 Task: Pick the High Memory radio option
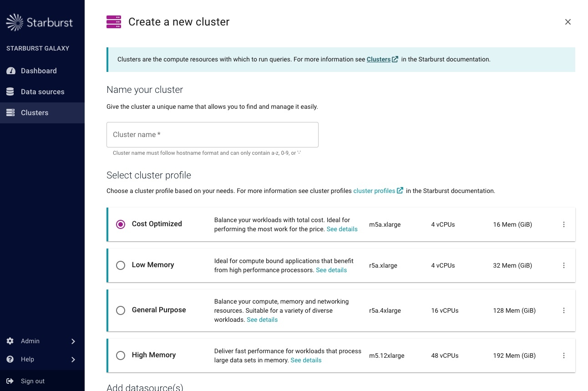[121, 355]
